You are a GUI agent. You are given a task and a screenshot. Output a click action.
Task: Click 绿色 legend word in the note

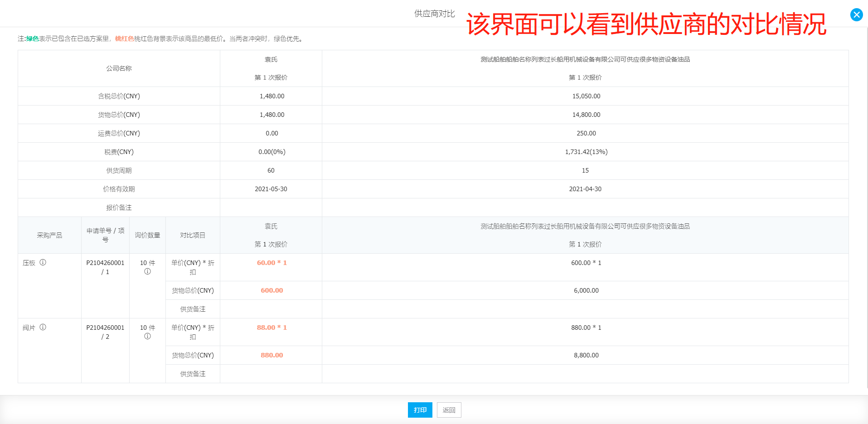tap(33, 39)
